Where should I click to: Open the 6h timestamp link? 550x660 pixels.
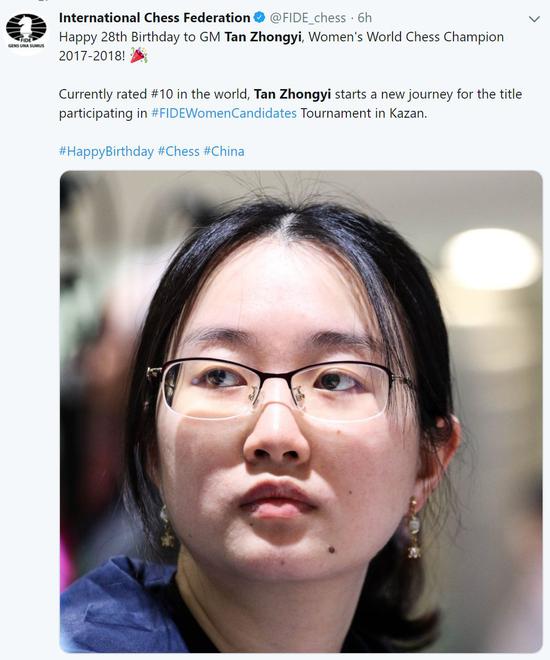364,18
